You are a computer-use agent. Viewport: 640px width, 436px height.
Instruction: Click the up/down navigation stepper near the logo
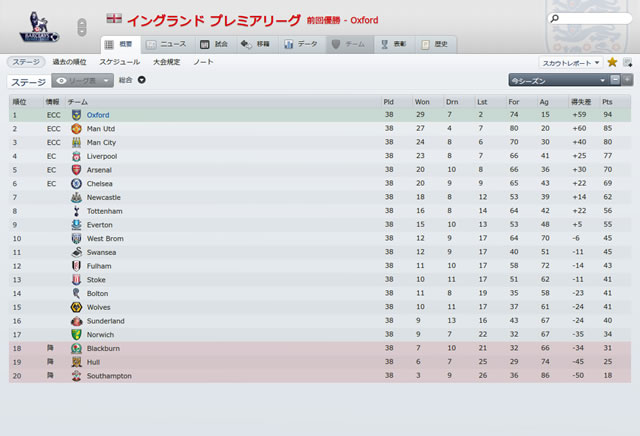(82, 27)
